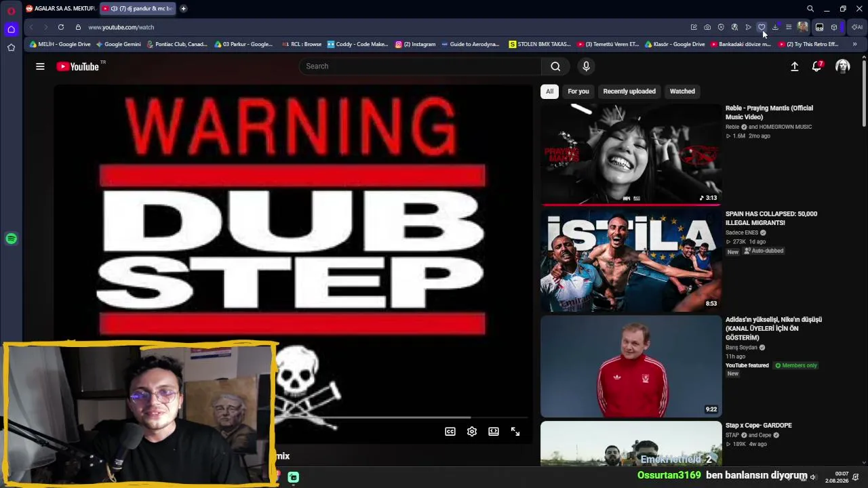Open the 'Google Gemini' bookmark
Viewport: 868px width, 488px height.
(119, 45)
